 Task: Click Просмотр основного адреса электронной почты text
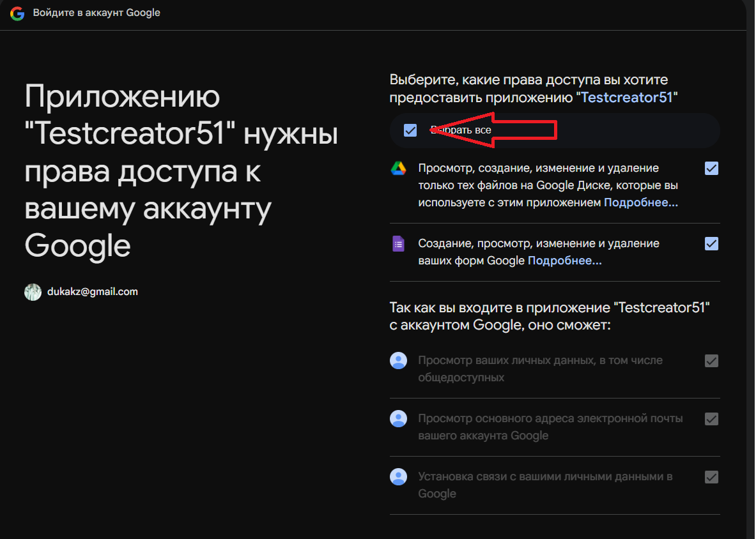pyautogui.click(x=550, y=427)
